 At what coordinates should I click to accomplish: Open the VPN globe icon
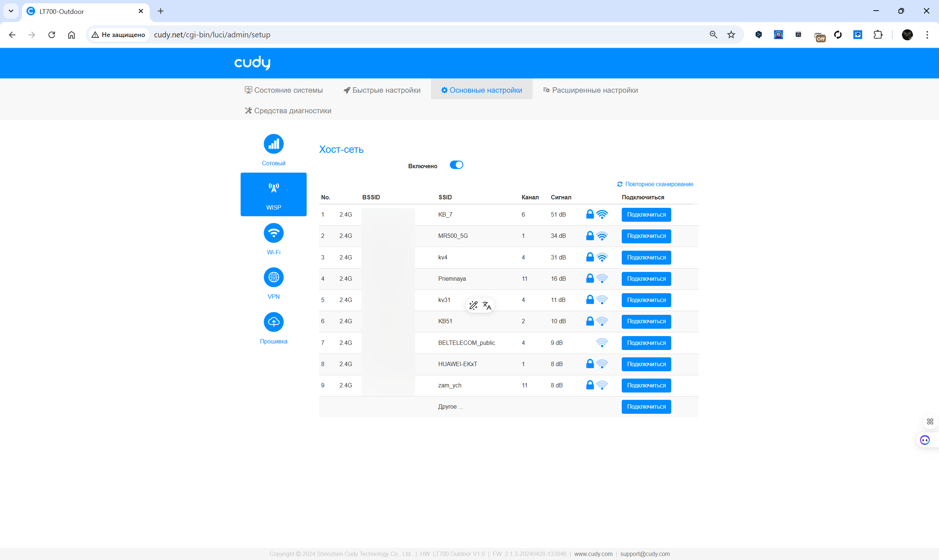coord(273,277)
